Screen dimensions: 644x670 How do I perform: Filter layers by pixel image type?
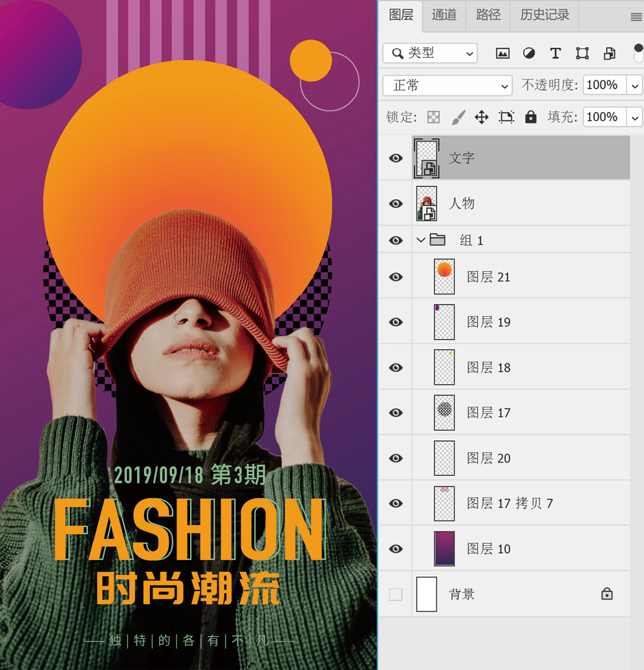pyautogui.click(x=502, y=54)
